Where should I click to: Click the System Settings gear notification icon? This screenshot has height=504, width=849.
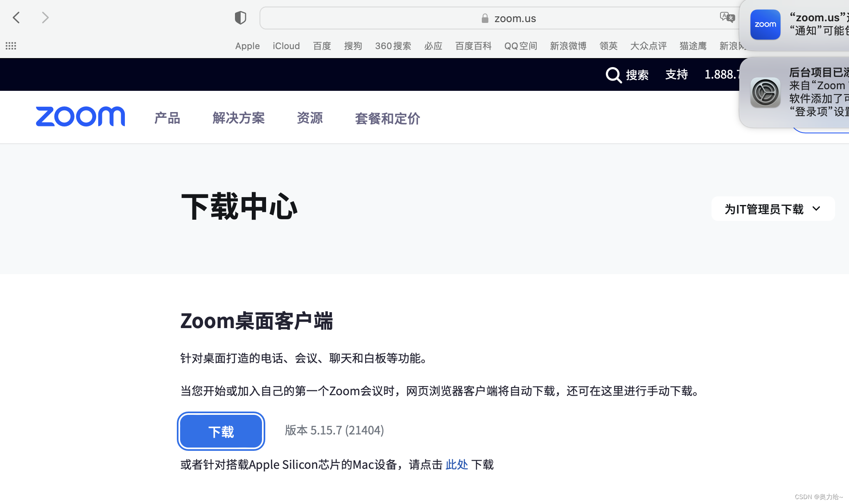coord(765,92)
